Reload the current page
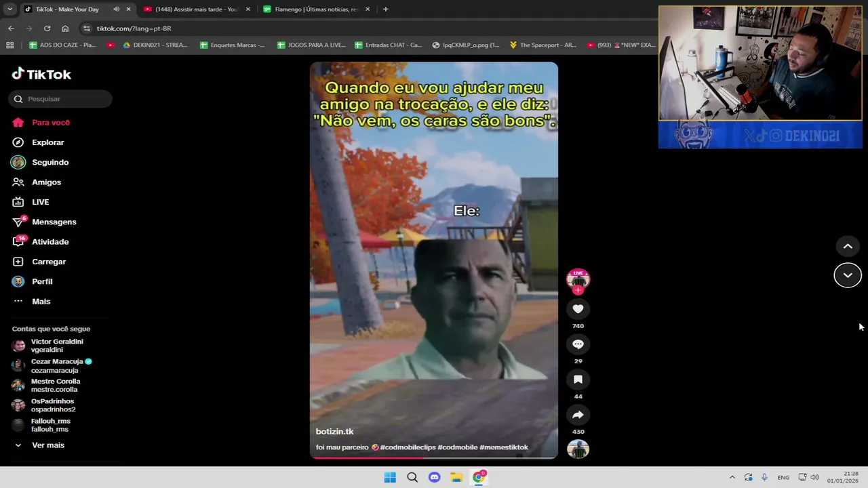The image size is (868, 488). pyautogui.click(x=47, y=28)
